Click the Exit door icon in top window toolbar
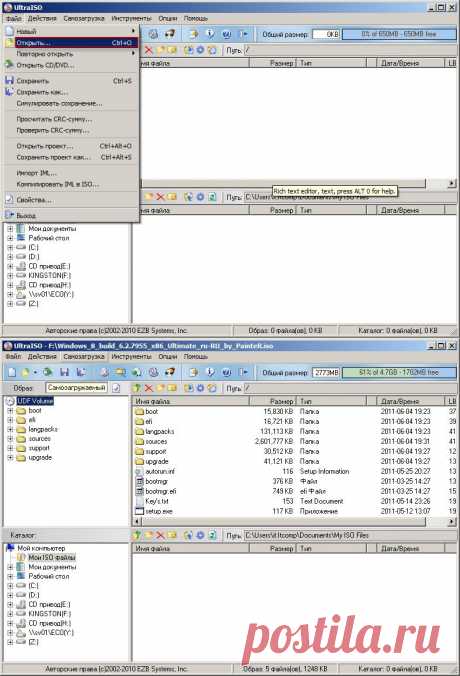 click(244, 34)
